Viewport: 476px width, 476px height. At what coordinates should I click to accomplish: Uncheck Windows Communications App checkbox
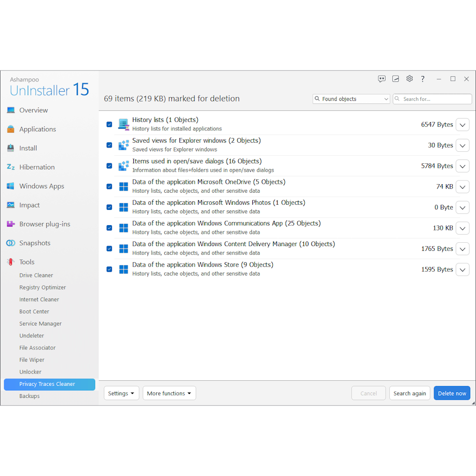click(109, 228)
